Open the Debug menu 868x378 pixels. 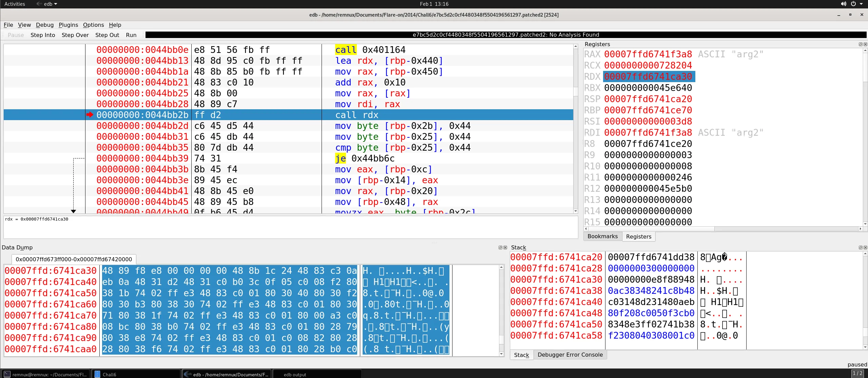(44, 25)
